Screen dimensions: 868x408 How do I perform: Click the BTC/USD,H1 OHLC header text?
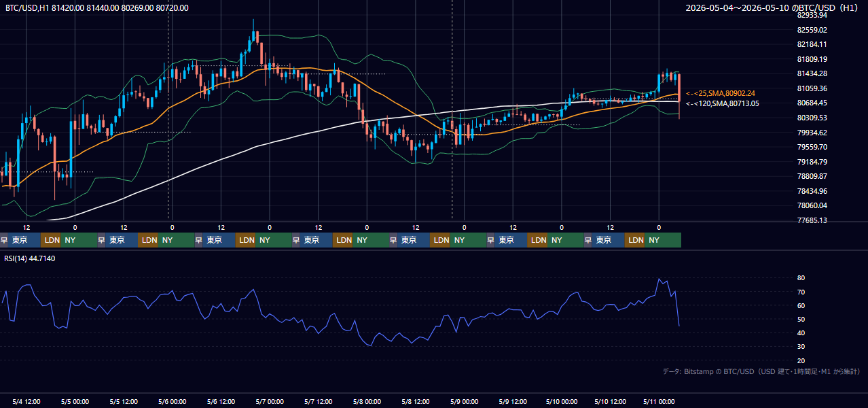coord(97,7)
